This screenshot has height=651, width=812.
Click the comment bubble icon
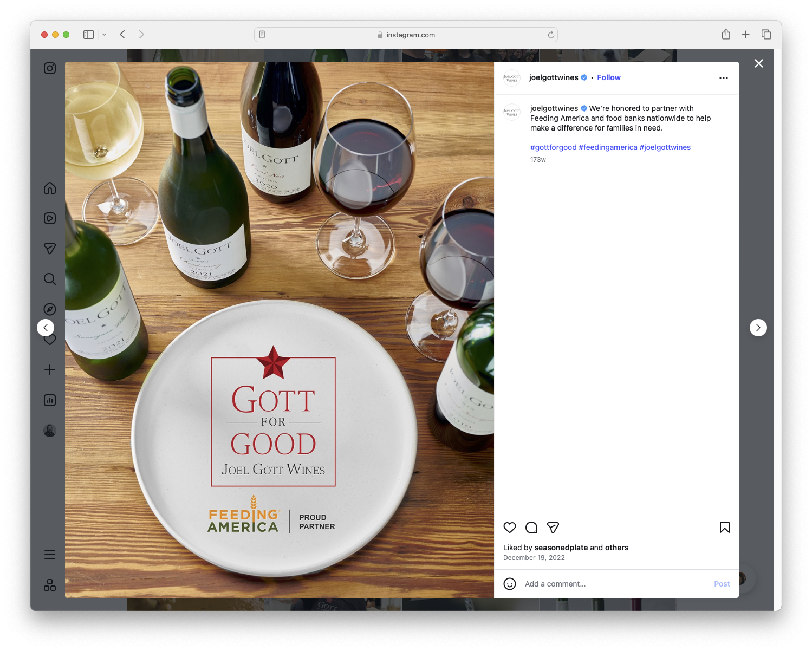pos(531,528)
